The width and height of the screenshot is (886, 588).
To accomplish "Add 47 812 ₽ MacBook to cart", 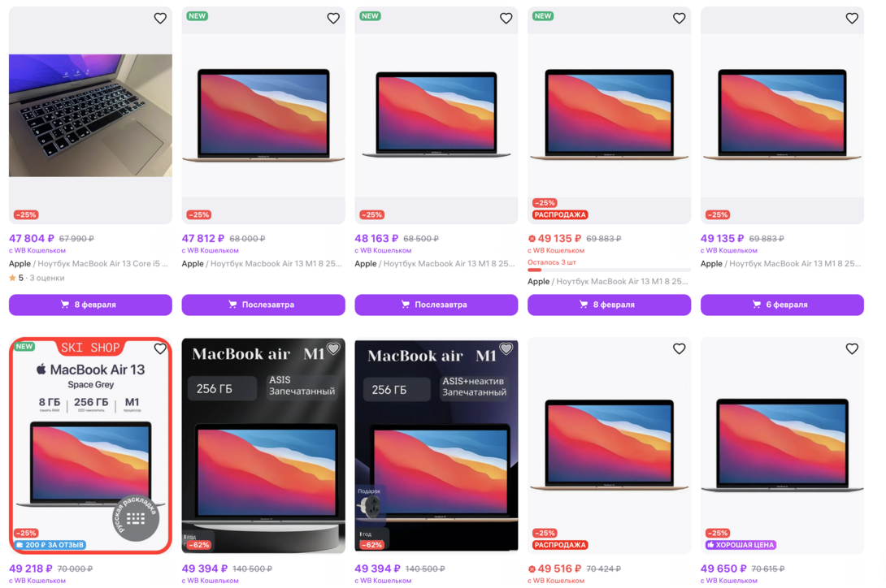I will (x=263, y=305).
